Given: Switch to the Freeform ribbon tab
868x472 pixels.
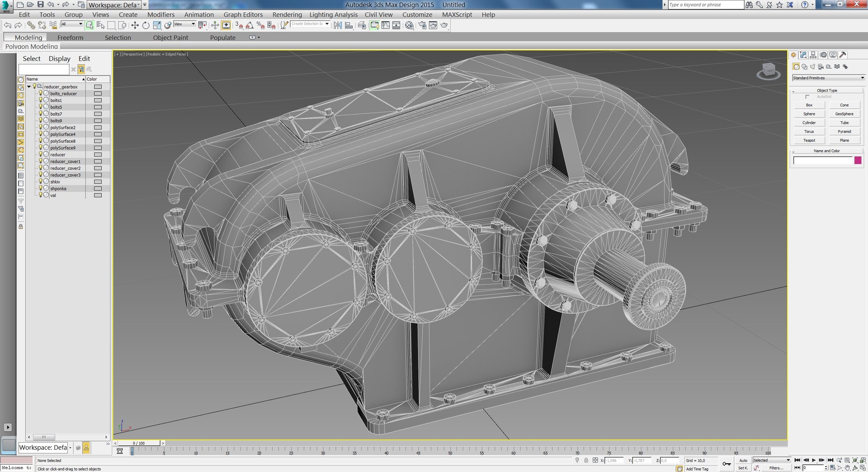Looking at the screenshot, I should [70, 38].
